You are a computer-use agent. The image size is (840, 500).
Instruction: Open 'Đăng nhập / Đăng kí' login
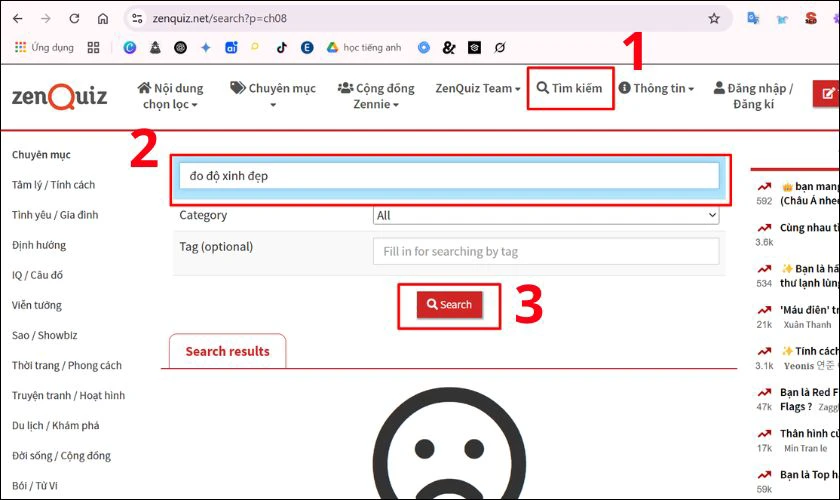pos(753,96)
